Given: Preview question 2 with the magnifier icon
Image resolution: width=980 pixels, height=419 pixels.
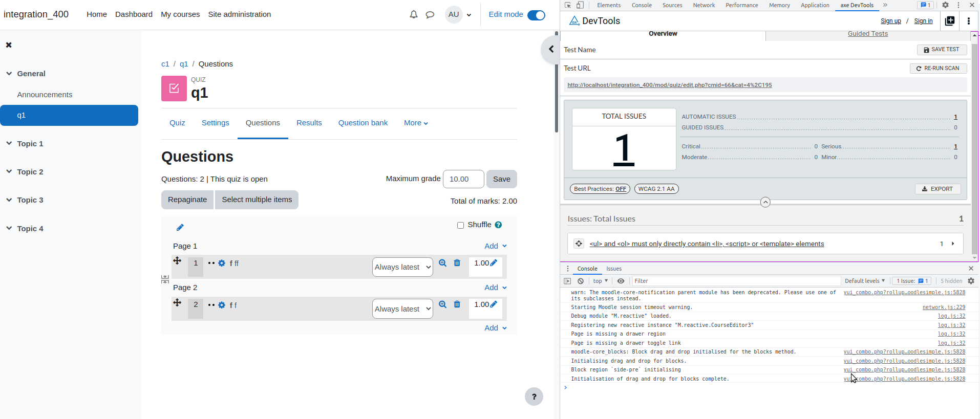Looking at the screenshot, I should point(443,304).
